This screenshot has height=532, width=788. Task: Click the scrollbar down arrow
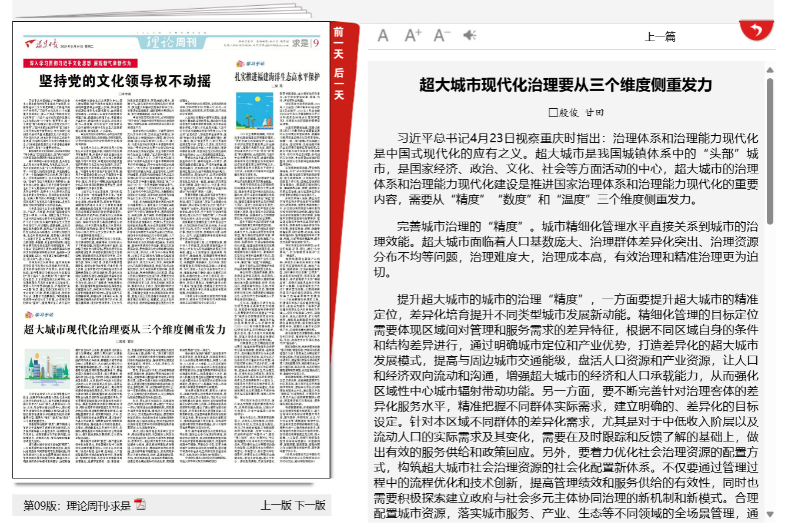tap(770, 514)
